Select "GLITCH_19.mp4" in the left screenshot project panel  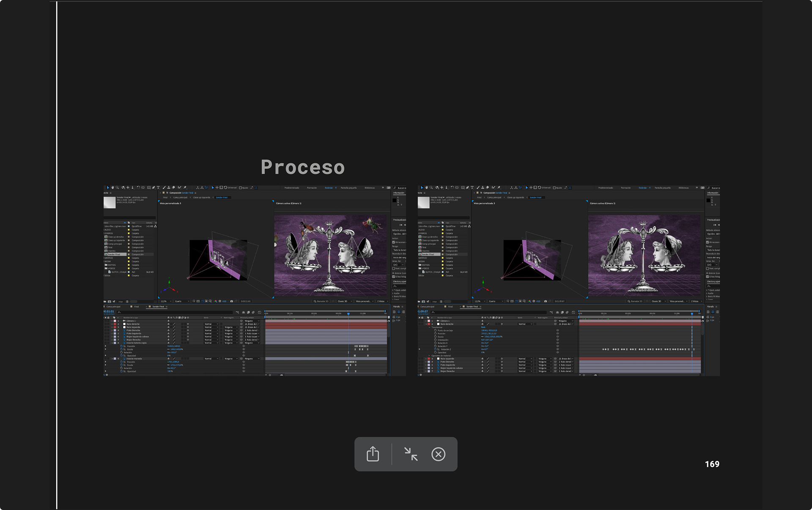[x=118, y=272]
